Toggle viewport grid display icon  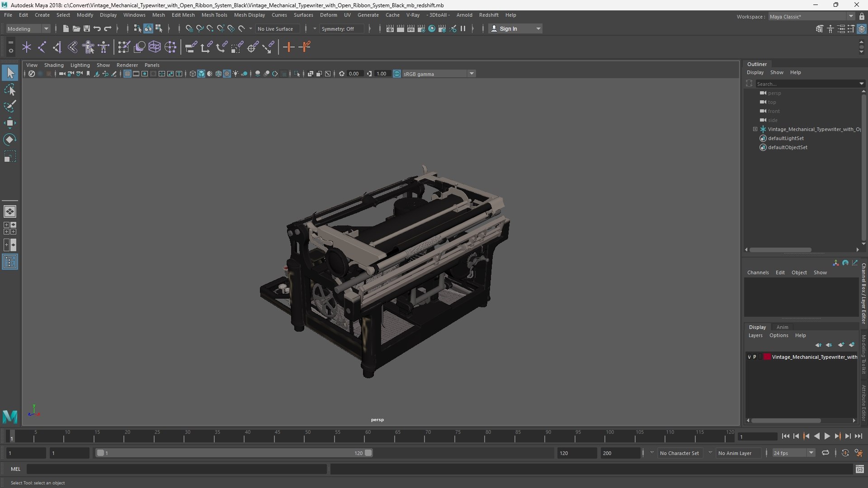(127, 74)
